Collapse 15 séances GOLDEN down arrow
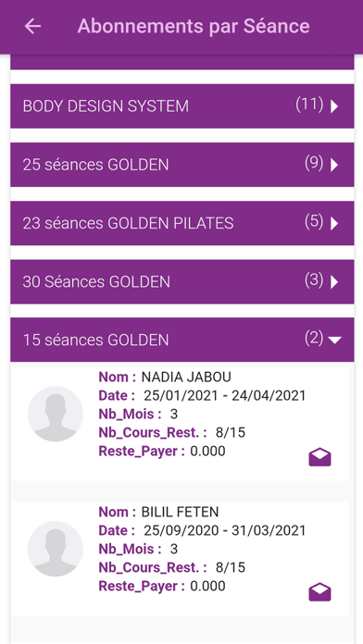The width and height of the screenshot is (363, 644). tap(335, 341)
